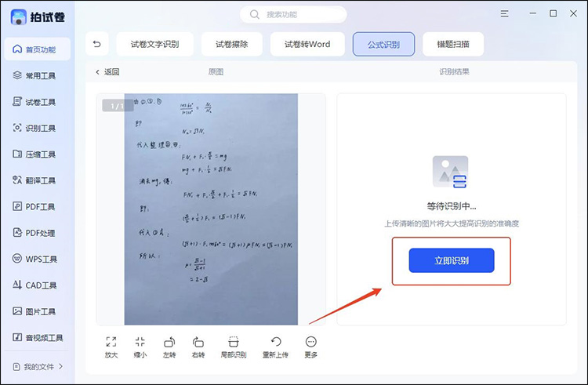
Task: Click the 原图 column header
Action: coord(216,71)
